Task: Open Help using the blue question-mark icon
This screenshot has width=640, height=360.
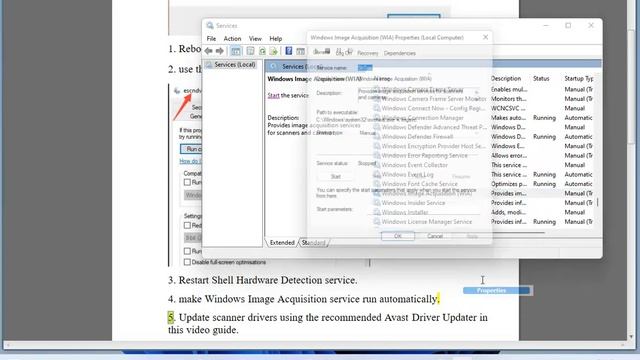Action: 289,51
